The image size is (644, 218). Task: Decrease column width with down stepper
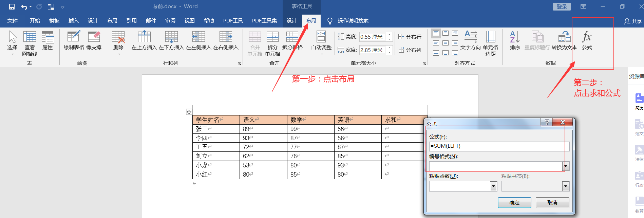pos(390,52)
